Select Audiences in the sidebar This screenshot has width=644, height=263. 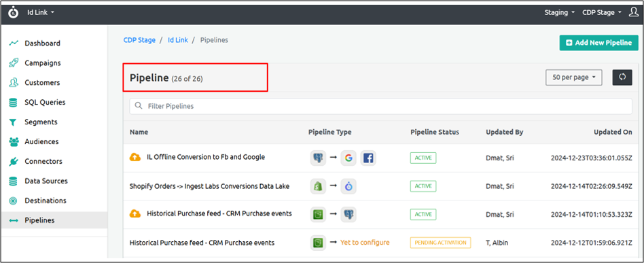tap(41, 142)
